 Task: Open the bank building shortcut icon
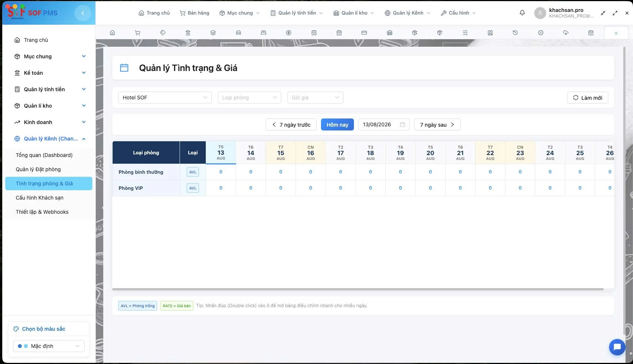(188, 33)
